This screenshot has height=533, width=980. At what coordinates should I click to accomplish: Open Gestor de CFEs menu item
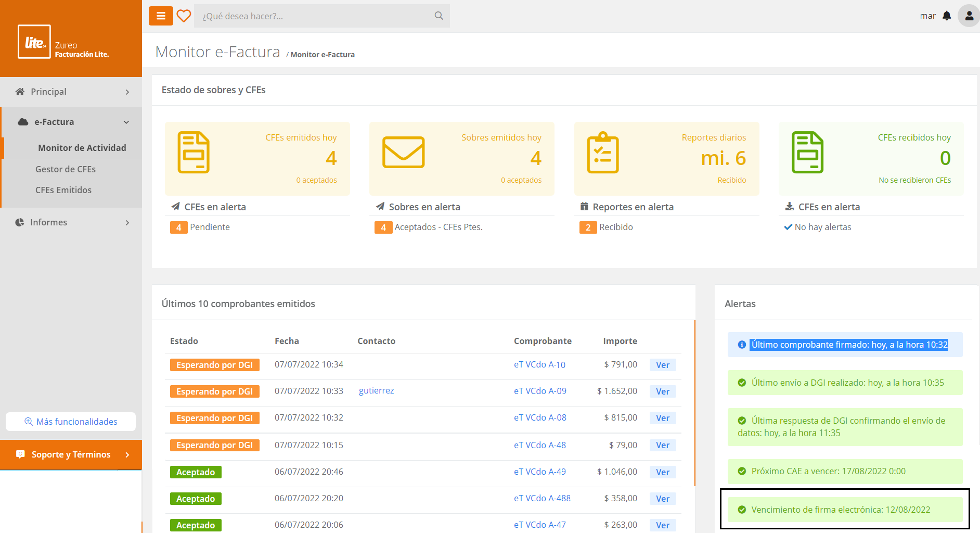pos(66,169)
